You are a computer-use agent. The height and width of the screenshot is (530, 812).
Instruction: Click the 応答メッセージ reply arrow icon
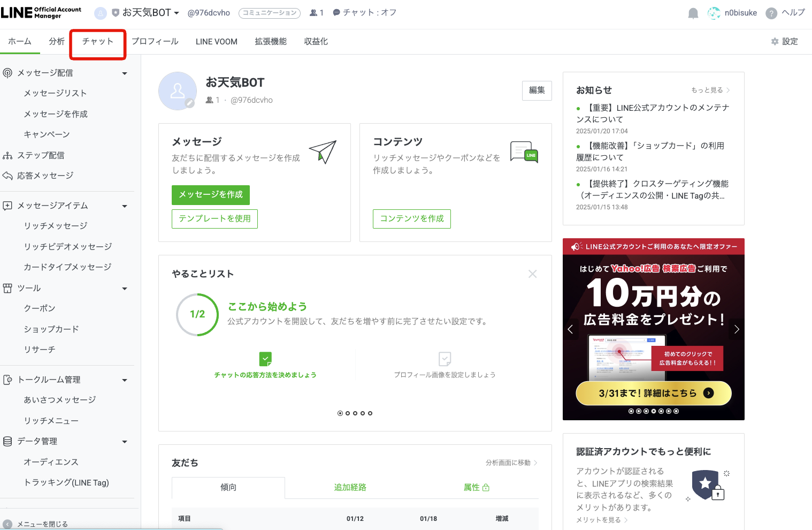pos(7,176)
